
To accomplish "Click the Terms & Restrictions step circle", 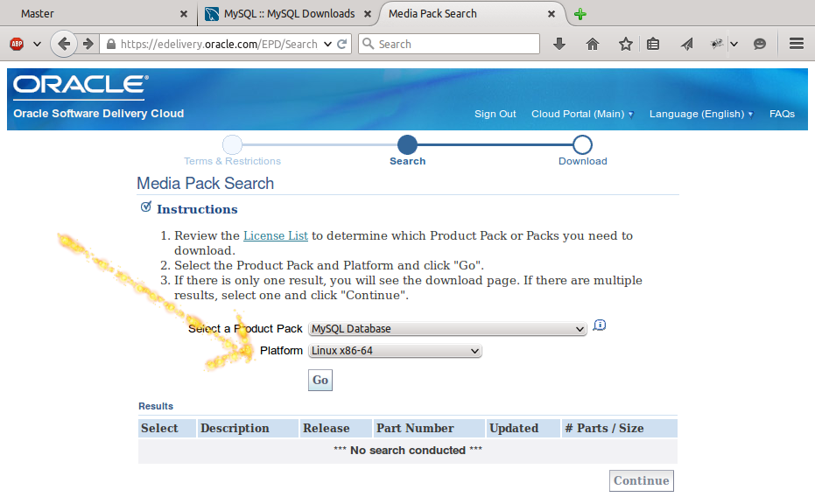I will (x=232, y=144).
